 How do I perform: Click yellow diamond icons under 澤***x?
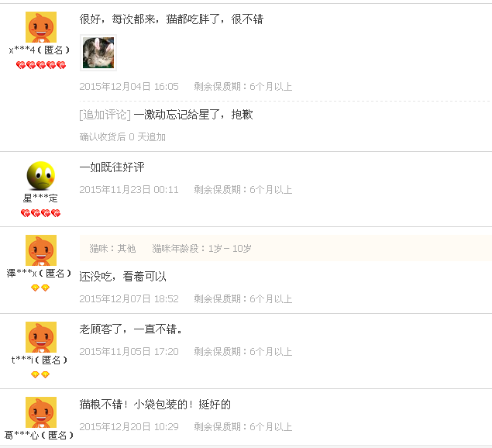(x=40, y=288)
